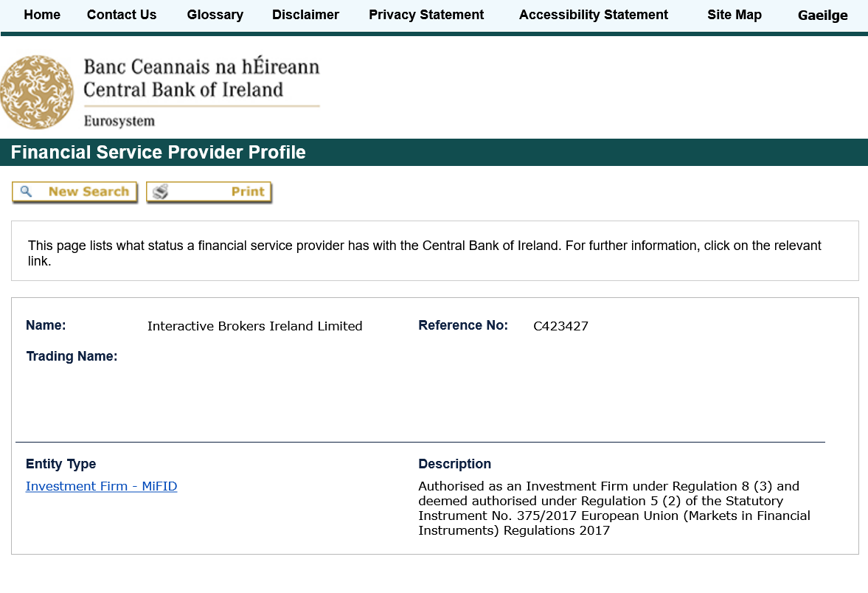This screenshot has height=593, width=868.
Task: Select reference number C423427
Action: point(560,326)
